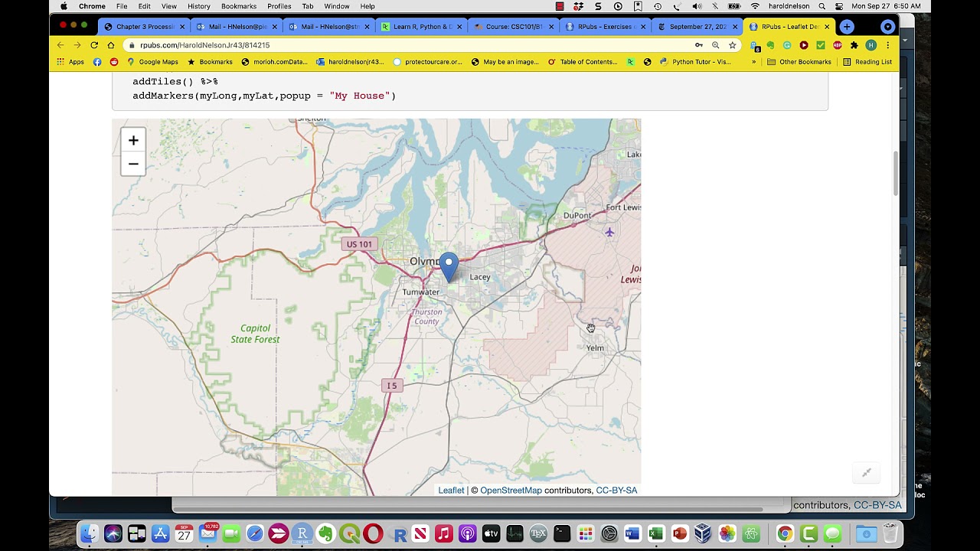This screenshot has width=980, height=551.
Task: Go back in Chrome history
Action: (x=60, y=45)
